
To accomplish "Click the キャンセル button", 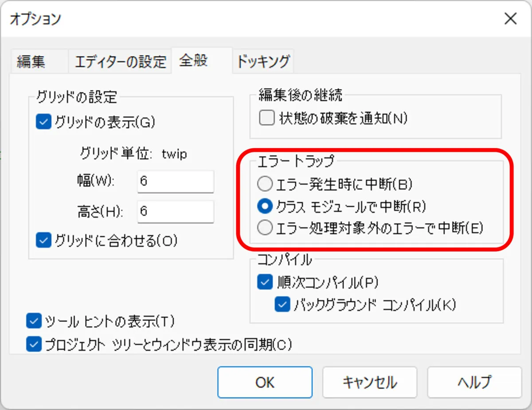I will pos(369,382).
